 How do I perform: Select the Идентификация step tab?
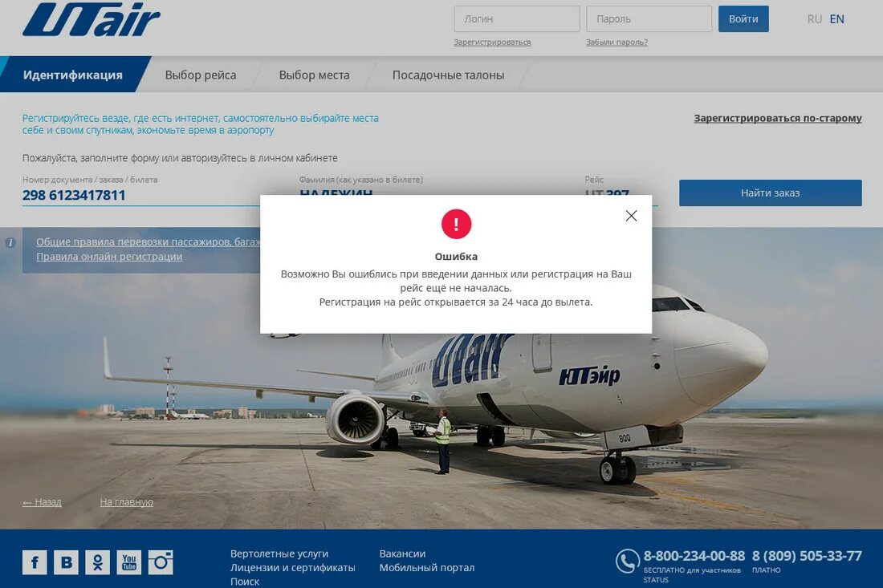72,75
